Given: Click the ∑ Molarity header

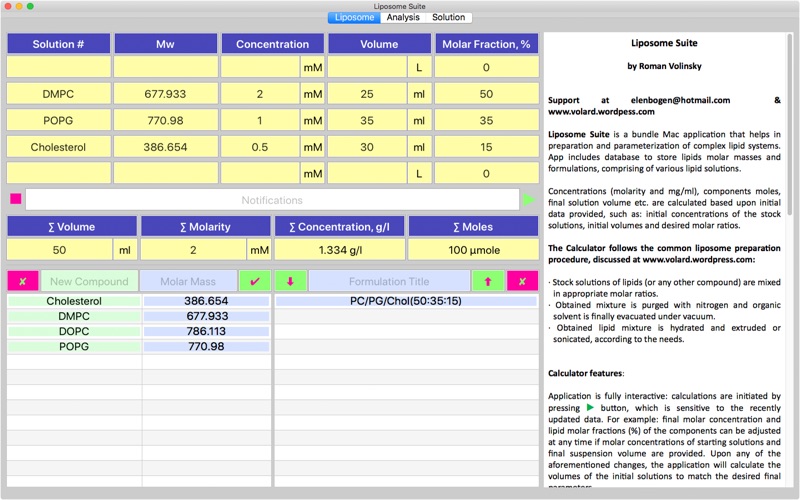Looking at the screenshot, I should tap(205, 227).
